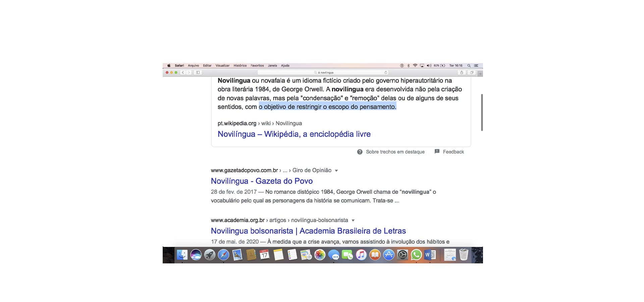
Task: Open Launchpad rocket icon in Dock
Action: pos(210,255)
